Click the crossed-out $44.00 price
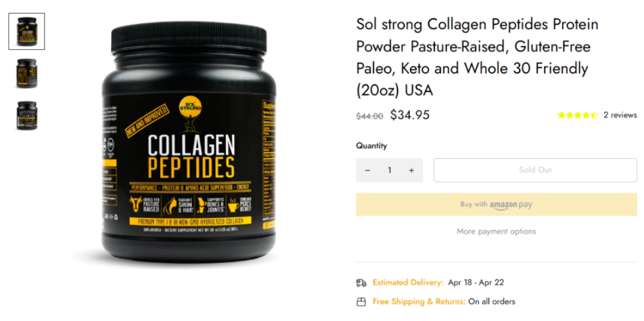 pos(369,116)
